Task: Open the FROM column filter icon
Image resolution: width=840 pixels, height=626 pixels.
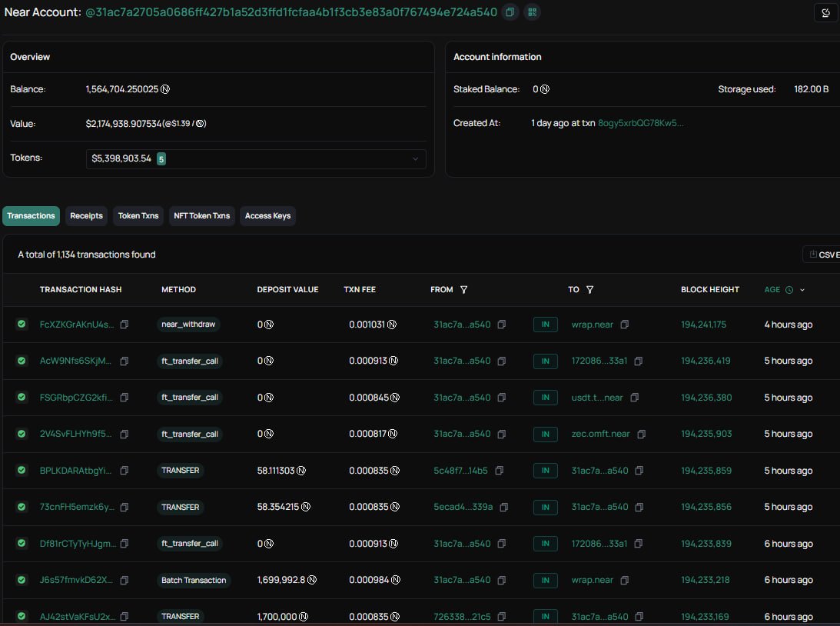Action: click(x=463, y=290)
